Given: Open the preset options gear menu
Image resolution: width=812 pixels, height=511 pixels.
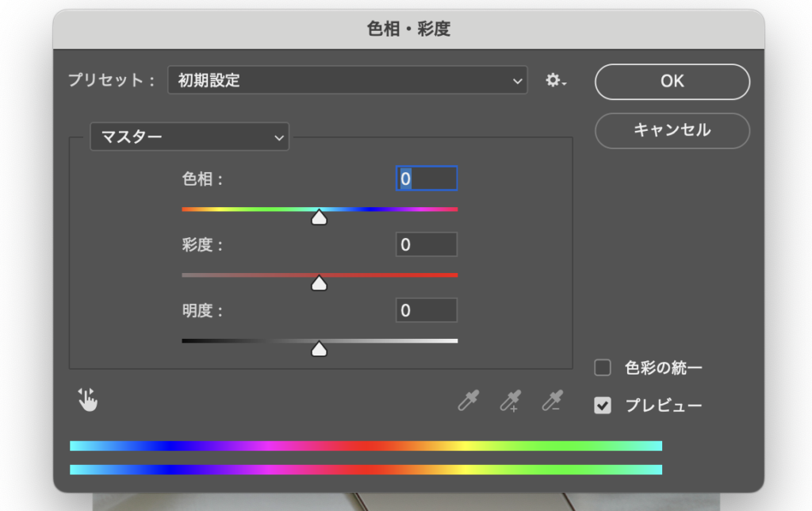Looking at the screenshot, I should (x=555, y=81).
